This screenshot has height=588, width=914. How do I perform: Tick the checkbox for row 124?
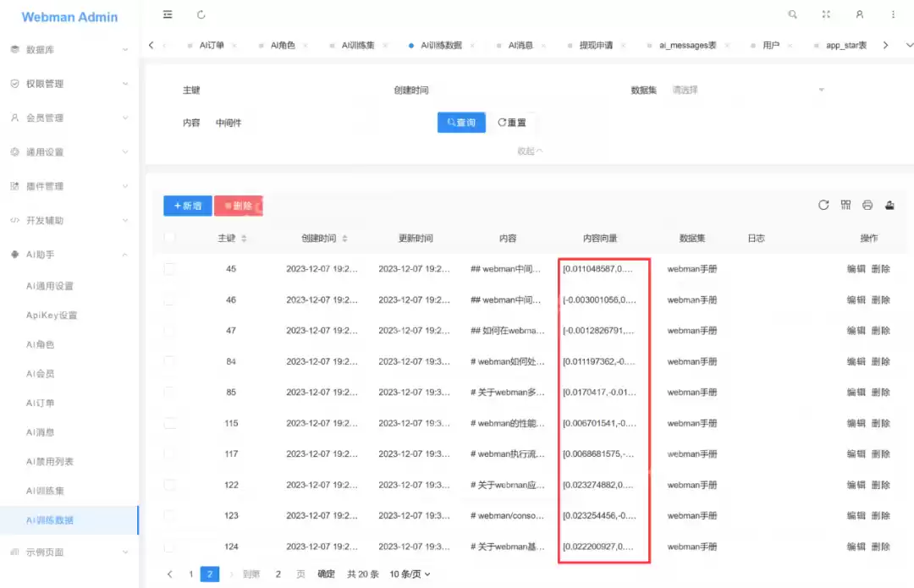click(169, 546)
